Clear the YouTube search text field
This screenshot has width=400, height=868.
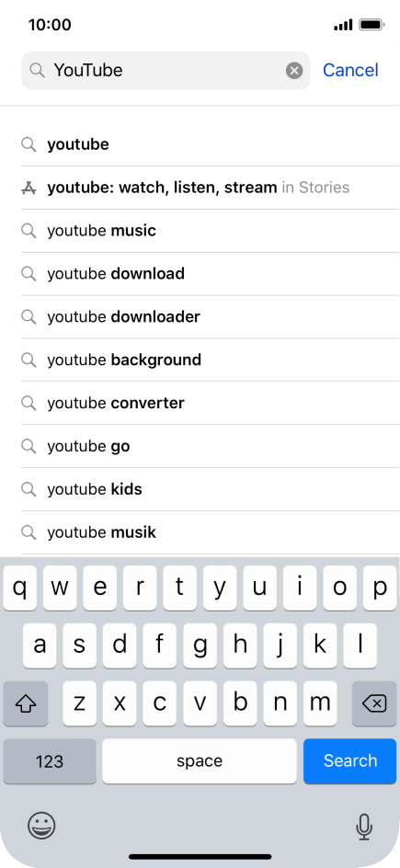(293, 70)
